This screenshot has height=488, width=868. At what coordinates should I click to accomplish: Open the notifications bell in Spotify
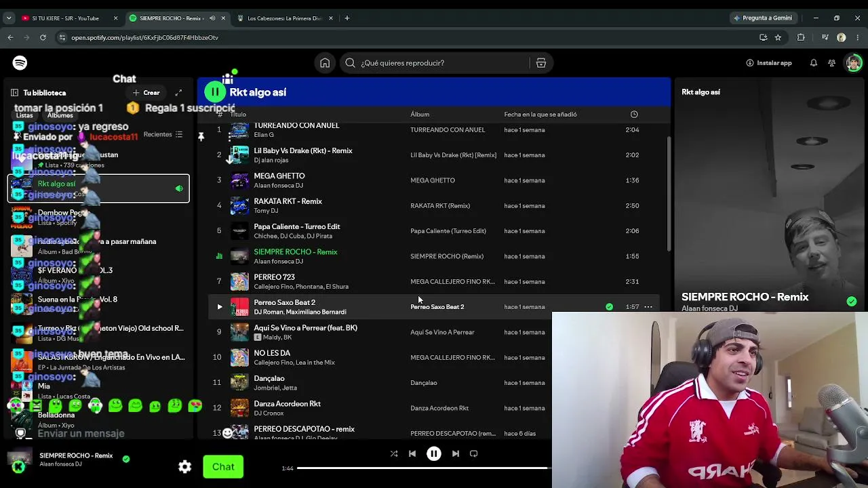point(814,63)
